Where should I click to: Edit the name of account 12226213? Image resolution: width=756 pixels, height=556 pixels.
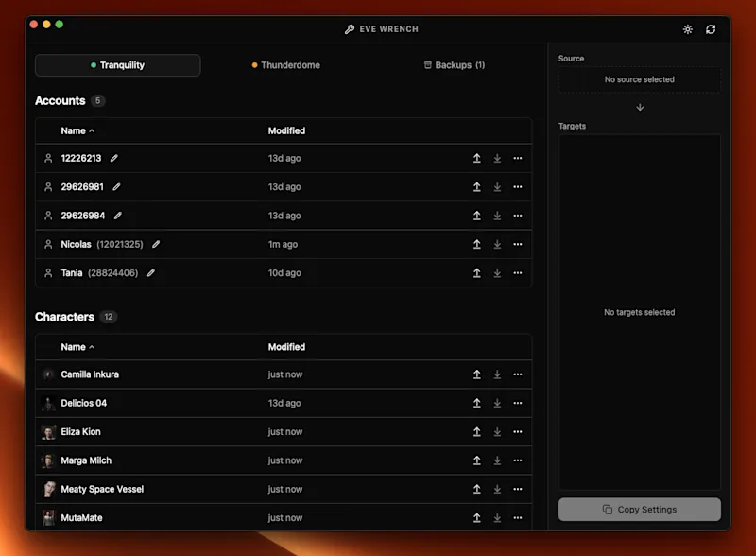tap(113, 158)
